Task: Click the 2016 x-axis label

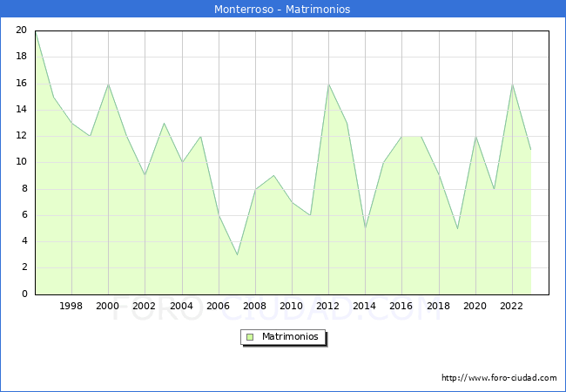Action: (x=401, y=306)
